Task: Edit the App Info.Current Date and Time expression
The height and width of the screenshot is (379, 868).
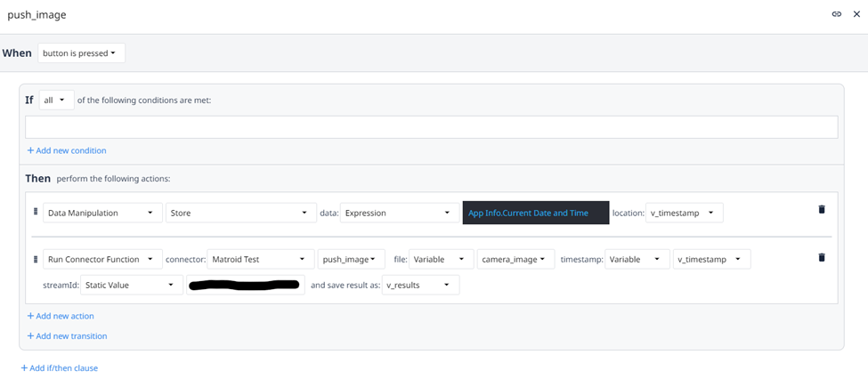Action: pos(535,213)
